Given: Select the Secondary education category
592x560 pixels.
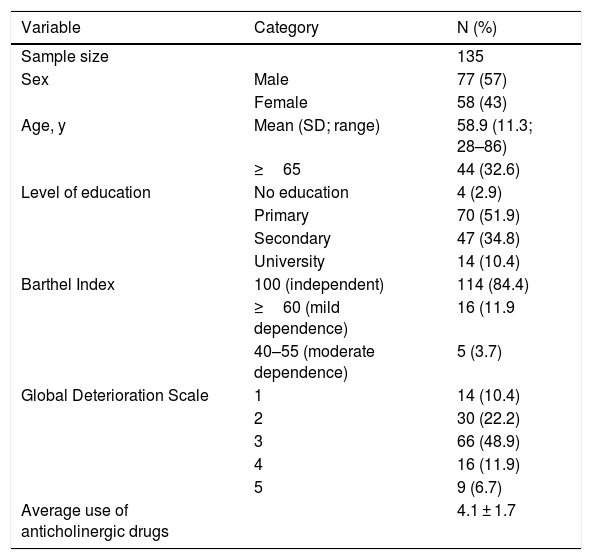Looking at the screenshot, I should coord(292,239).
